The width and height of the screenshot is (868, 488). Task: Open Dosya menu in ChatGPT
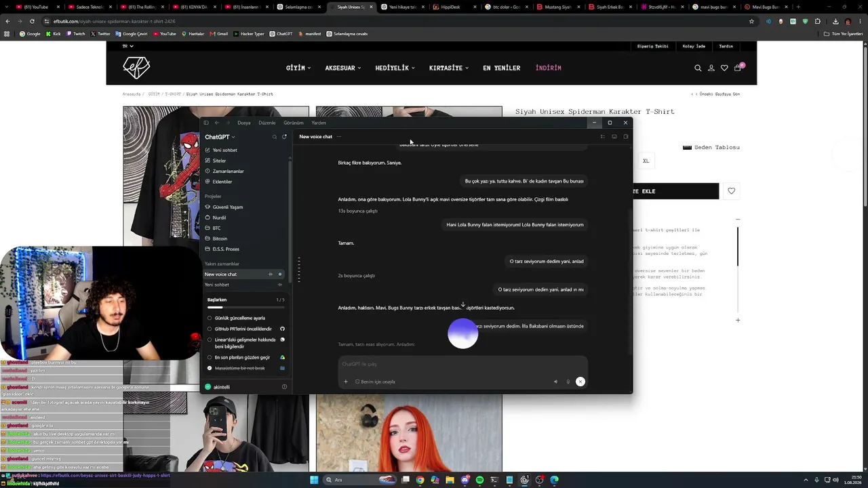tap(244, 123)
